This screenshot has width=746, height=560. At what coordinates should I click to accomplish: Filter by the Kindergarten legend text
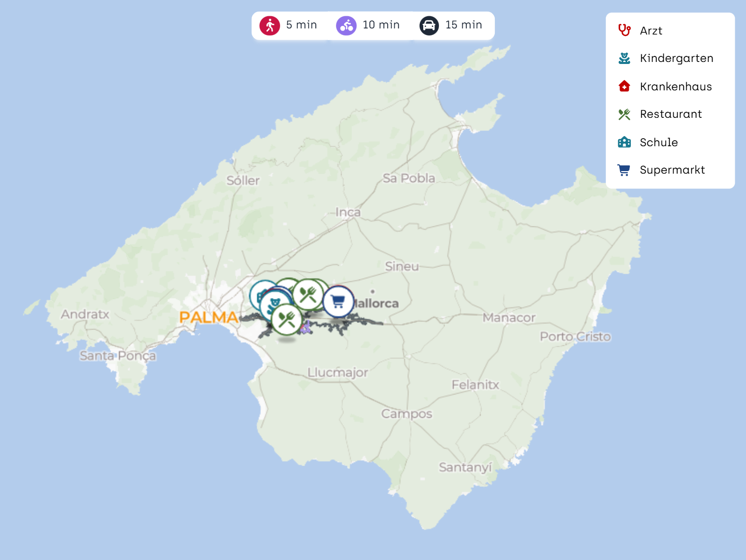coord(676,58)
